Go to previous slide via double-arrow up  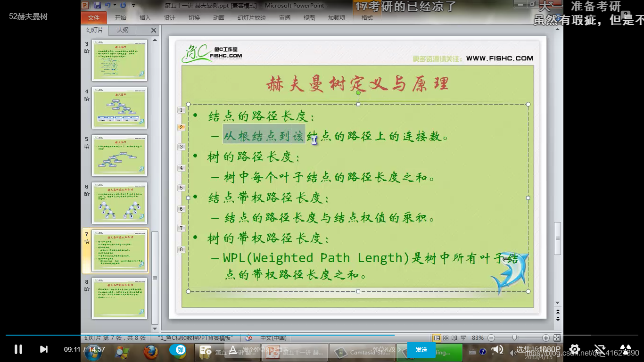point(558,312)
